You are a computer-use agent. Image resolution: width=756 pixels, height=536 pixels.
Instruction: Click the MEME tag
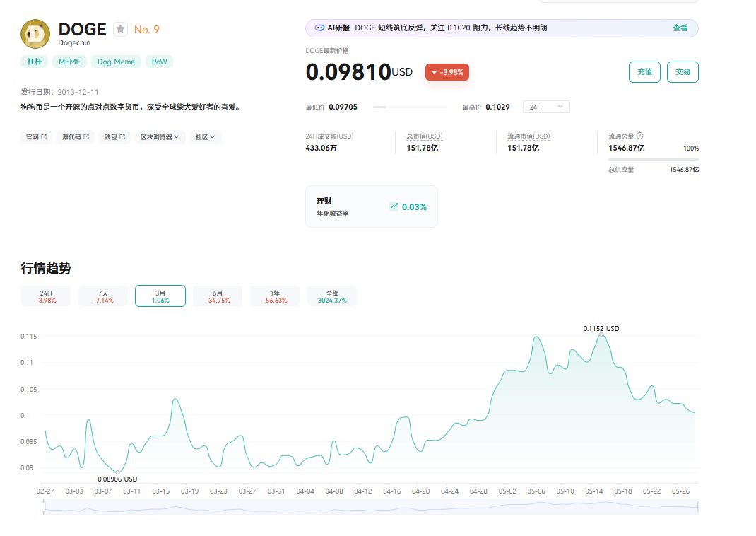click(69, 62)
